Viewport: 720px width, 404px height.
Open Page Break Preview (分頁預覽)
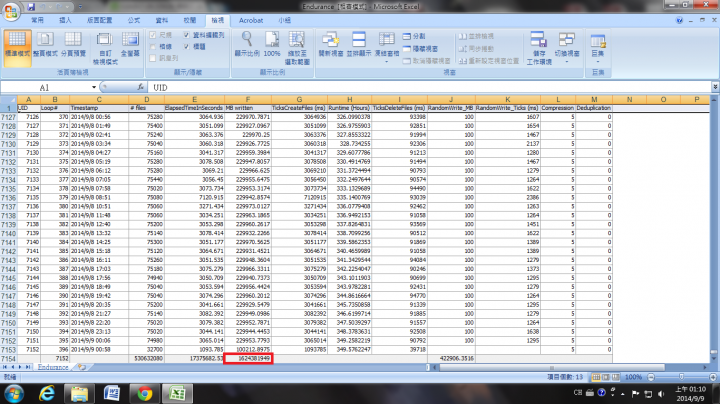pos(73,45)
